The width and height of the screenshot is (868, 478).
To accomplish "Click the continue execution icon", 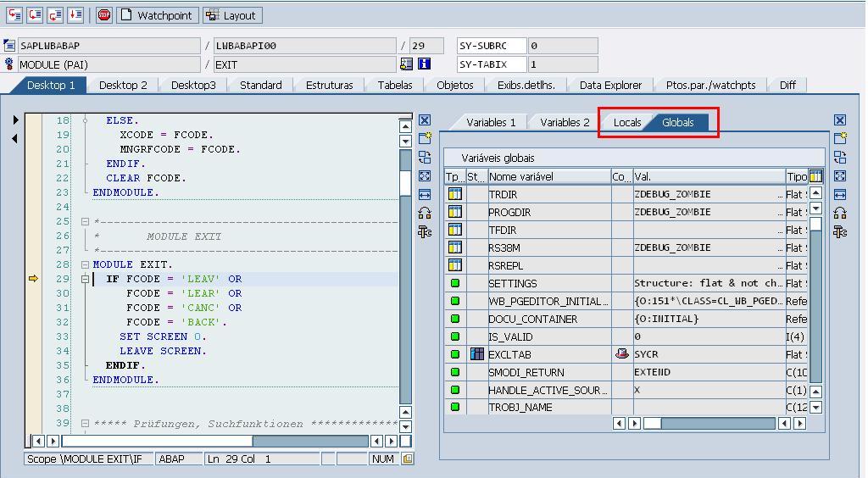I will coord(75,15).
